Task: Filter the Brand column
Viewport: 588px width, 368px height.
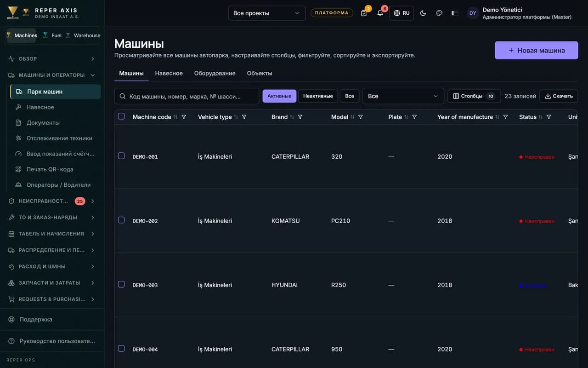Action: coord(300,117)
